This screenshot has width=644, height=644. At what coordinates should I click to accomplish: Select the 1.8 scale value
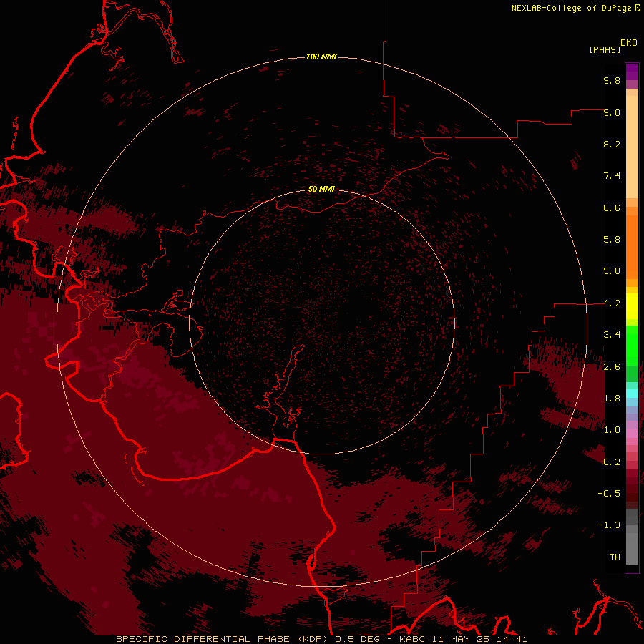tap(612, 399)
